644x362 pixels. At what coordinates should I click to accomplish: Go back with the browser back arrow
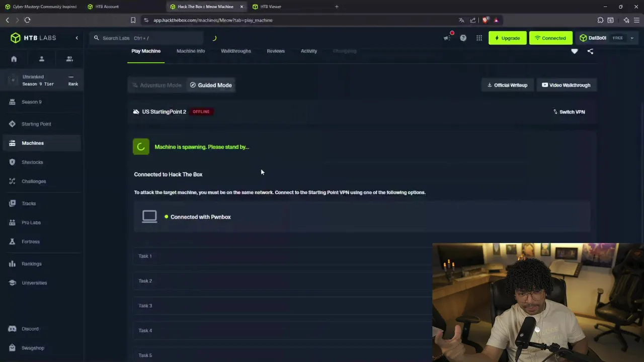pos(7,20)
